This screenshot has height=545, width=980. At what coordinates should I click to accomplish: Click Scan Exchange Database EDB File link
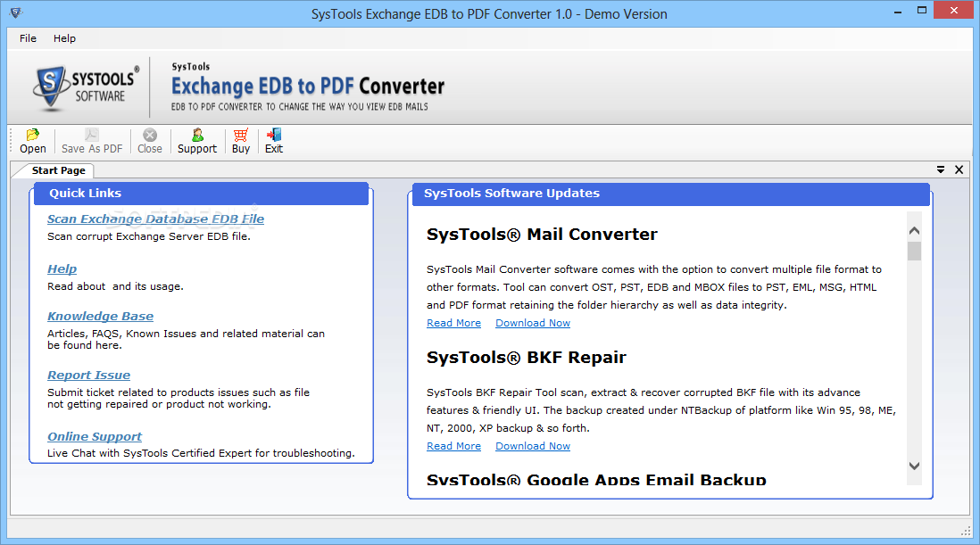coord(155,219)
